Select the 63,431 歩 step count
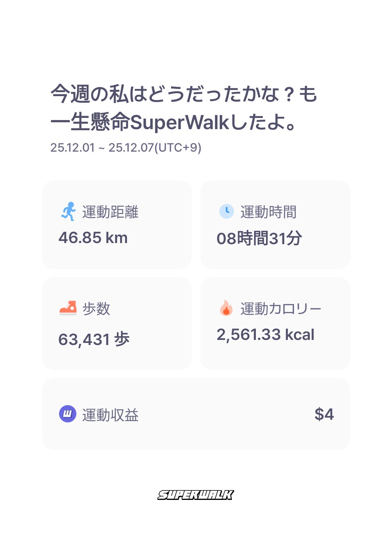The height and width of the screenshot is (538, 392). [94, 340]
